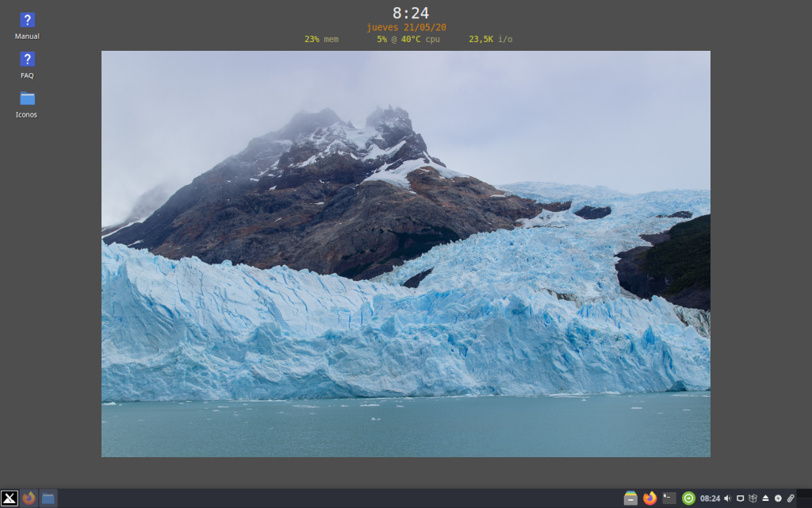Click the file drawer icon in the tray

click(631, 499)
